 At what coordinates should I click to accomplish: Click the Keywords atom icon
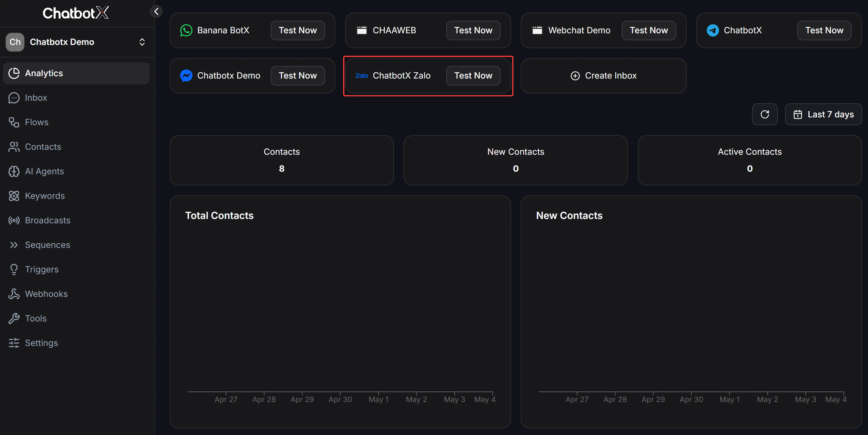coord(14,196)
